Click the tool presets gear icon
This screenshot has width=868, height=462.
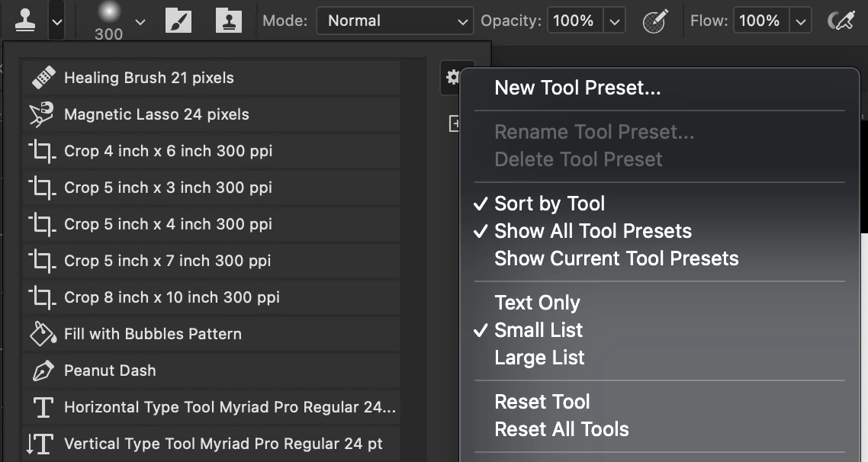pyautogui.click(x=452, y=77)
